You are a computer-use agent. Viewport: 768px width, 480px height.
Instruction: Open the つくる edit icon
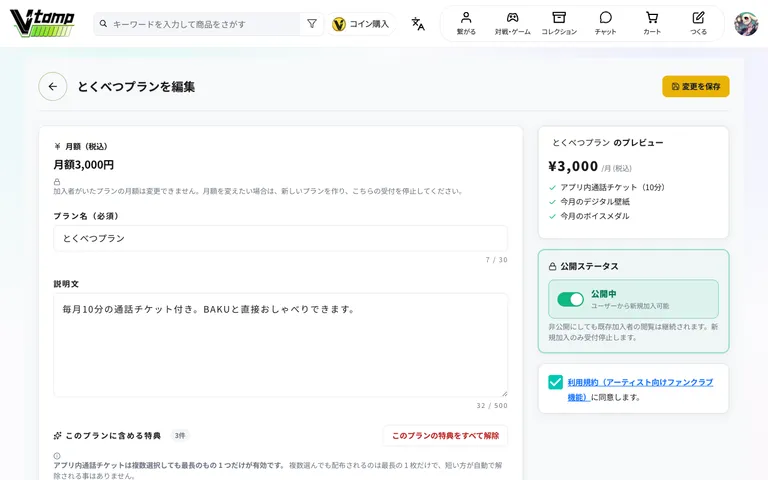click(698, 18)
